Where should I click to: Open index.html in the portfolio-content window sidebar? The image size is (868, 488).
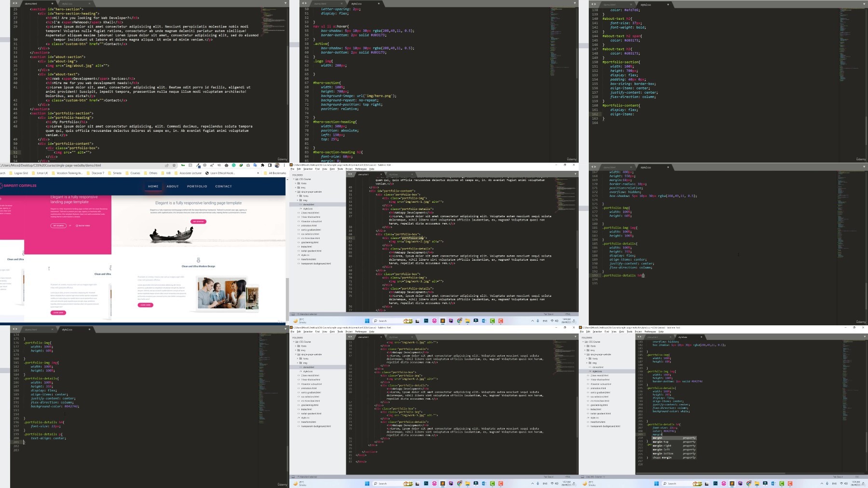(307, 247)
